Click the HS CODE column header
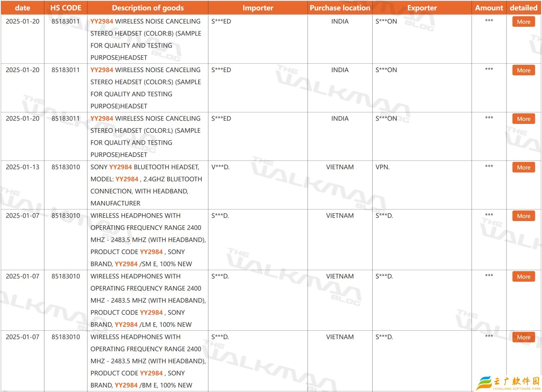Screen dimensions: 542x392 click(66, 8)
